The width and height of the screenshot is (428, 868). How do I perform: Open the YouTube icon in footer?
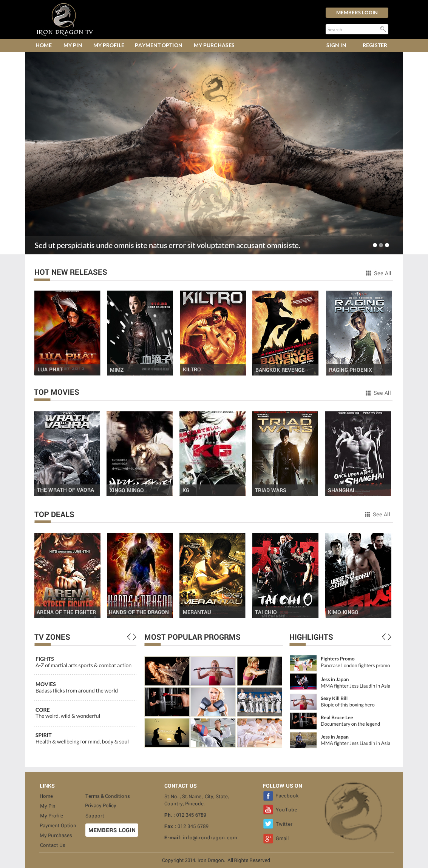pos(268,810)
